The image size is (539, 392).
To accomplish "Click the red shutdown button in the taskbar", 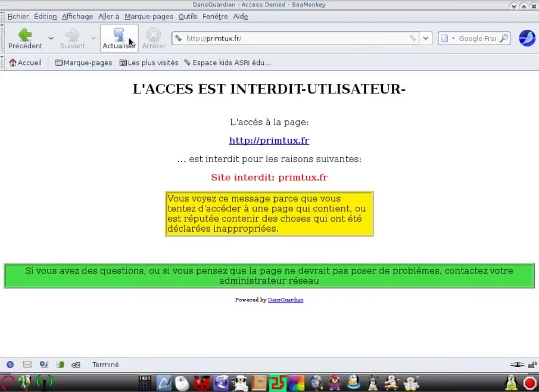I will [x=529, y=382].
